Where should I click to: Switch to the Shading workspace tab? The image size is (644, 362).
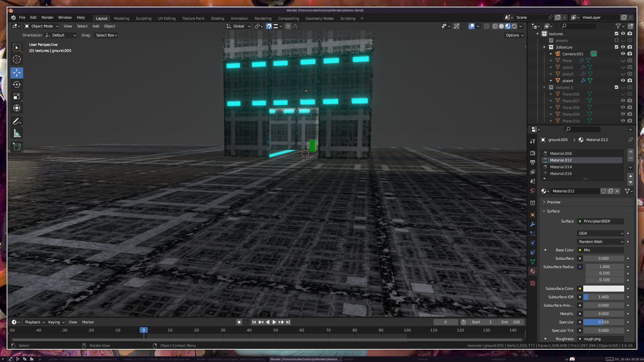(x=217, y=18)
